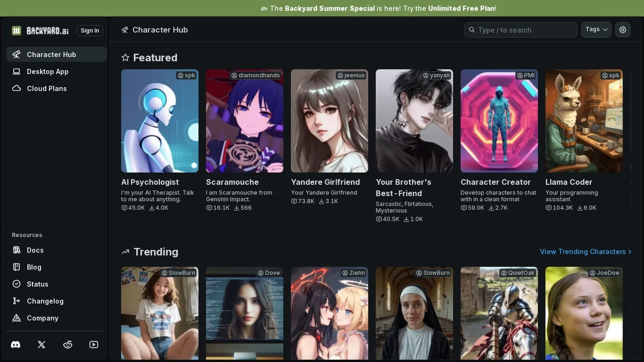Screen dimensions: 644x362
Task: Open Cloud Plans in sidebar
Action: tap(46, 89)
